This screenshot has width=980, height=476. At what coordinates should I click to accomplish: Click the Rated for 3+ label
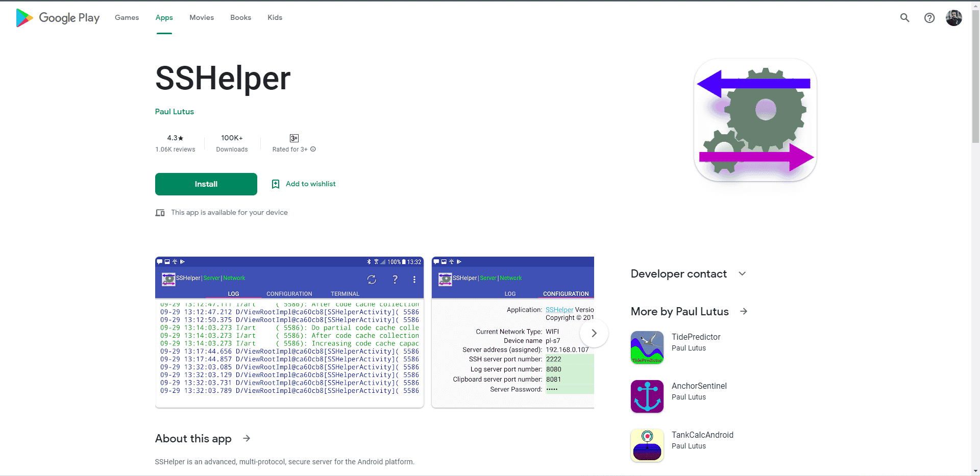290,149
